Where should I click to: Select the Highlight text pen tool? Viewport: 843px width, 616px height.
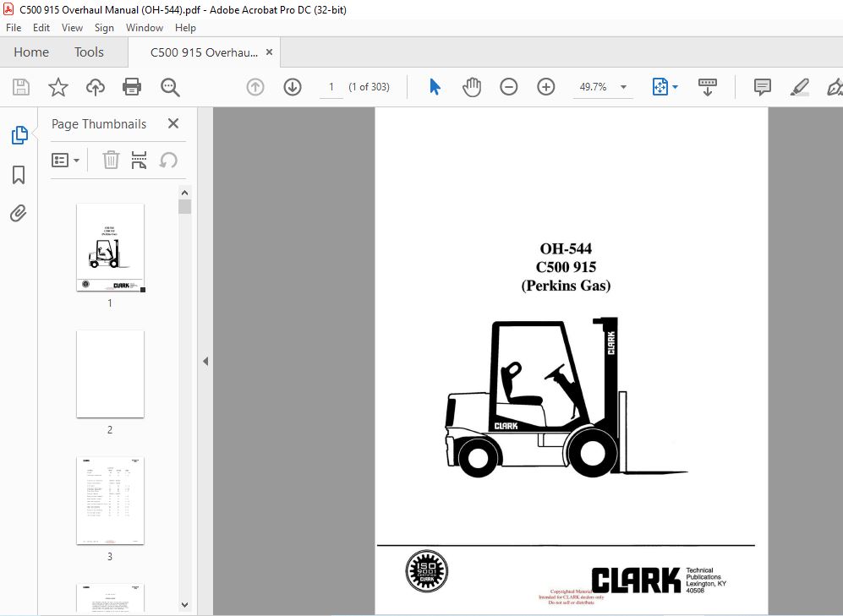tap(799, 87)
